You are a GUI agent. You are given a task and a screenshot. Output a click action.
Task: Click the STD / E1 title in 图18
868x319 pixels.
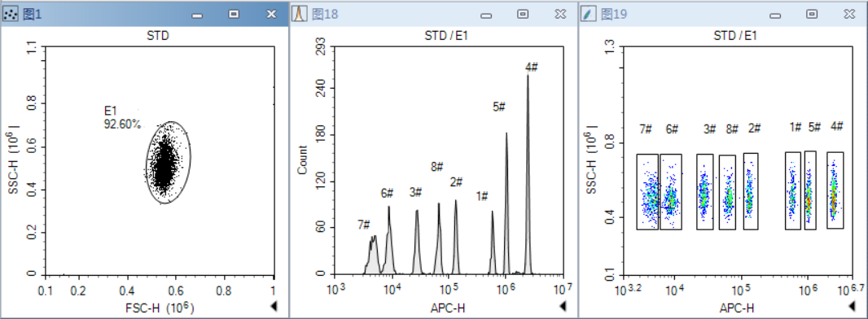pos(447,37)
